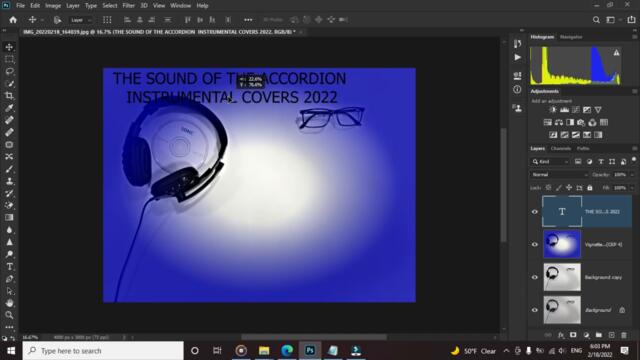Toggle lock transparent pixels
640x360 pixels.
(x=548, y=188)
